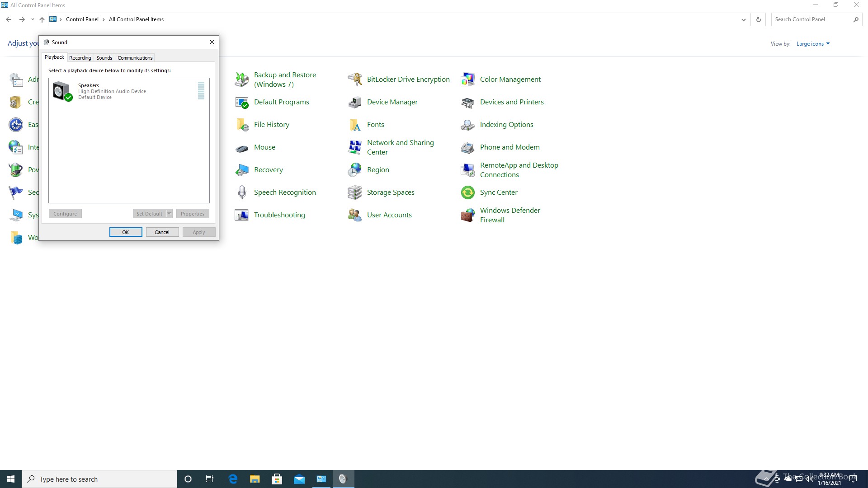Open Microsoft Edge from the taskbar
868x488 pixels.
pyautogui.click(x=233, y=479)
